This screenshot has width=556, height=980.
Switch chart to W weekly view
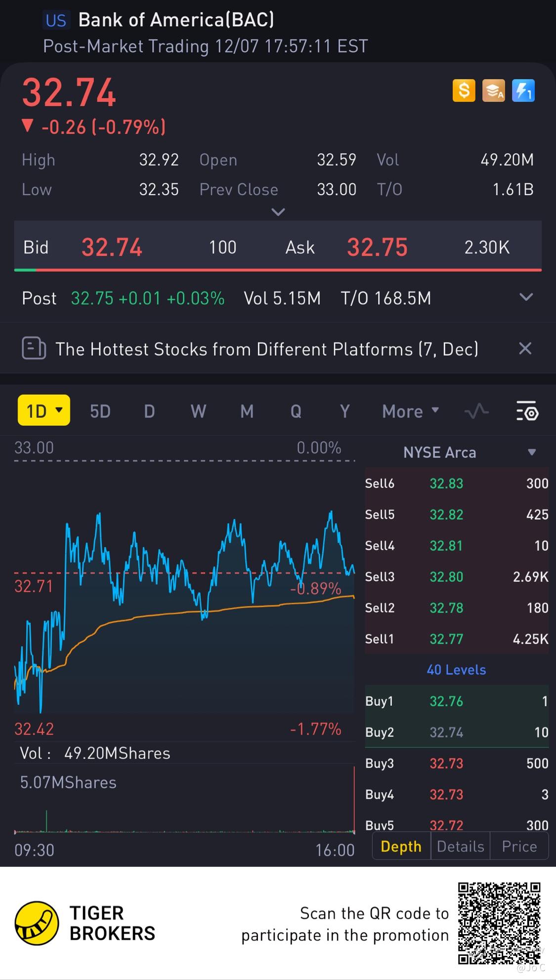click(198, 411)
